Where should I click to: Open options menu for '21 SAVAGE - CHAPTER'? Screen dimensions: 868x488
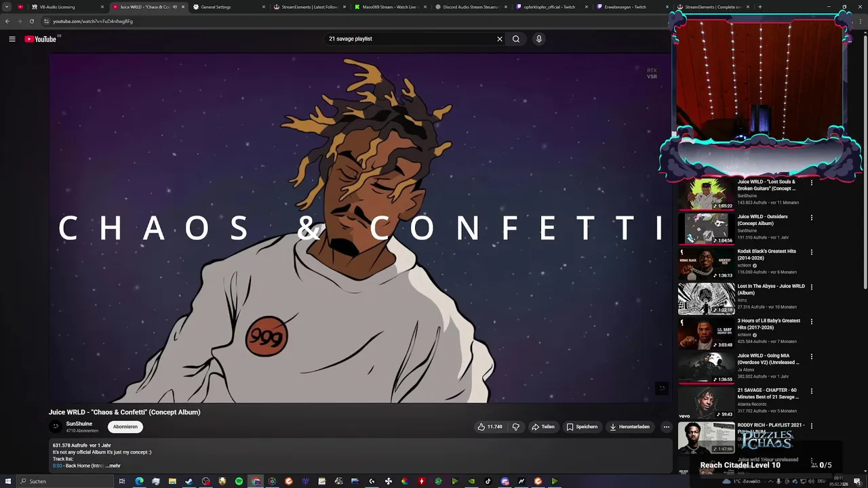pyautogui.click(x=812, y=391)
